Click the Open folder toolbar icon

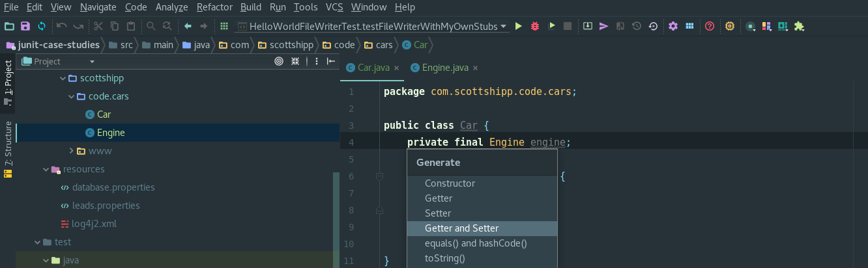point(9,26)
